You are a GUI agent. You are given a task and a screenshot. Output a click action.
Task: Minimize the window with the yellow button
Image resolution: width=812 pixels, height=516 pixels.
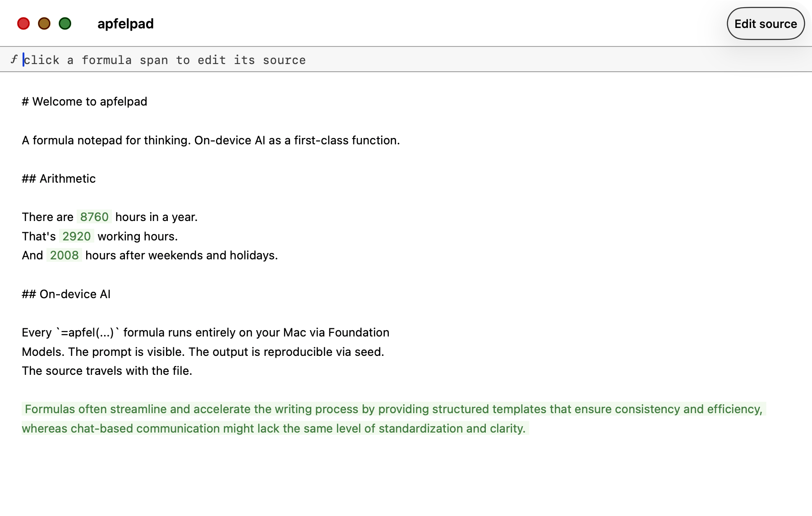[44, 23]
